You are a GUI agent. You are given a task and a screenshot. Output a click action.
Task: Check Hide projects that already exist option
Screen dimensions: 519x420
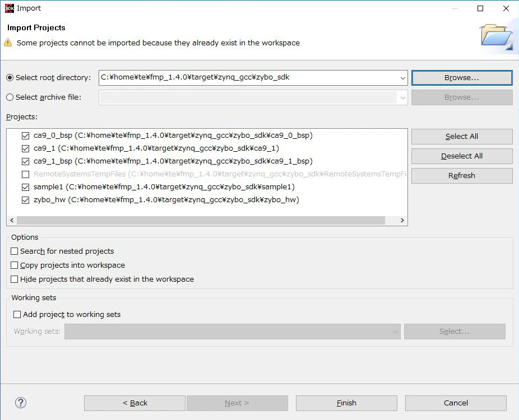coord(14,279)
